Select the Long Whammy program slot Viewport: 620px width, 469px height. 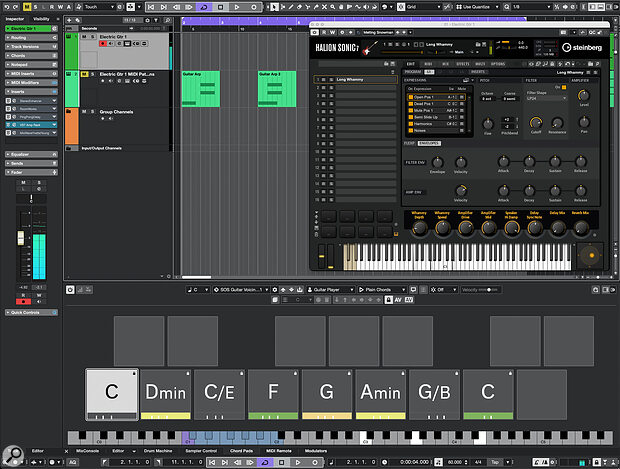click(356, 79)
